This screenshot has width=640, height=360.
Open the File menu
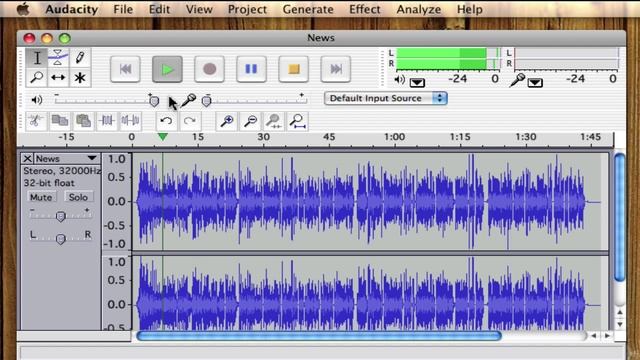(123, 9)
